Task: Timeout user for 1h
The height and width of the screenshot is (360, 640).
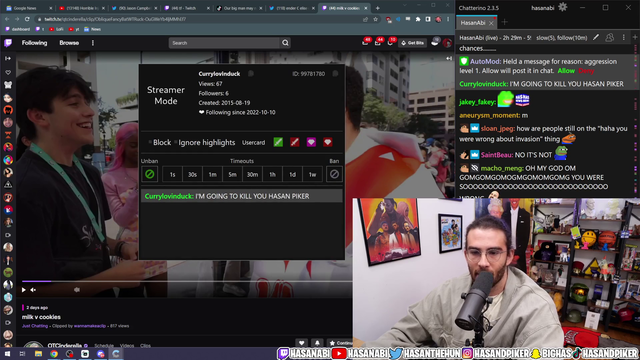Action: point(272,174)
